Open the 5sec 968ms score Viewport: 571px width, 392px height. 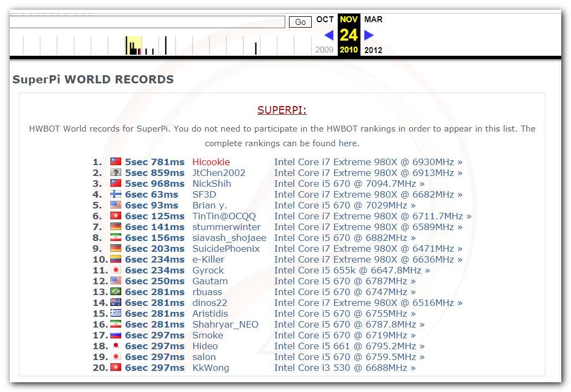click(x=155, y=184)
